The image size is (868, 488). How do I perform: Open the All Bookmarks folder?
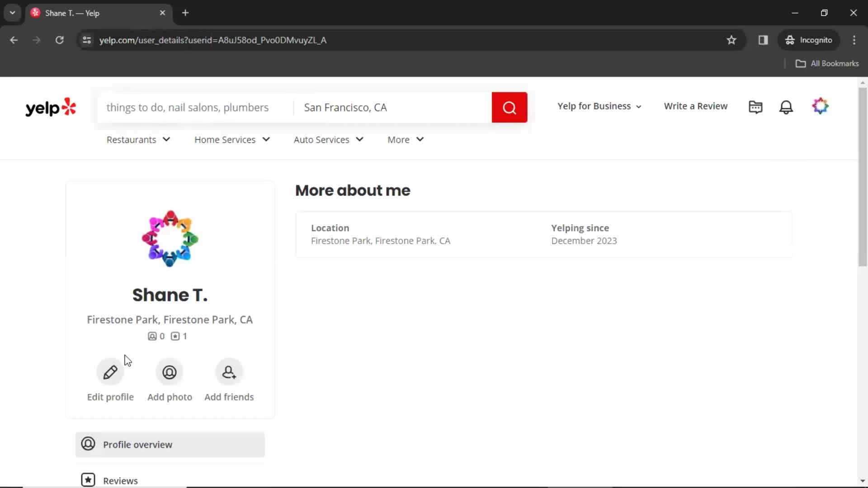point(827,63)
